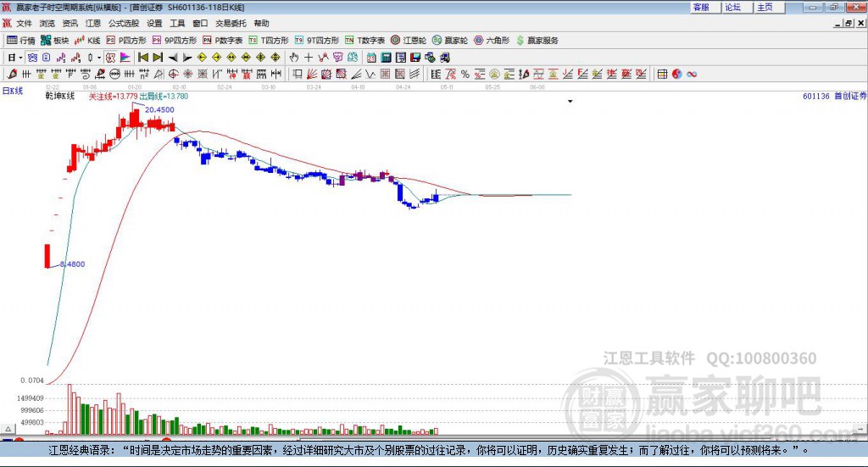Image resolution: width=868 pixels, height=467 pixels.
Task: Open the T四方形 tool
Action: click(269, 41)
